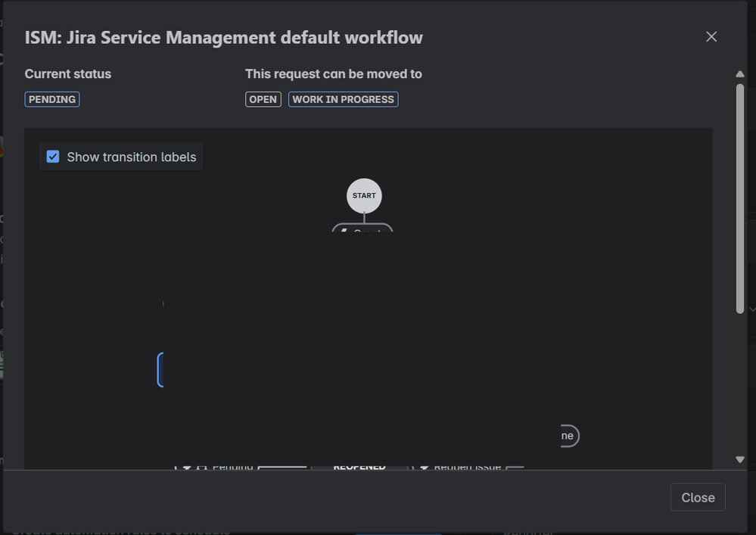This screenshot has height=535, width=756.
Task: Click the loop icon beside the Pending transition label
Action: point(201,466)
